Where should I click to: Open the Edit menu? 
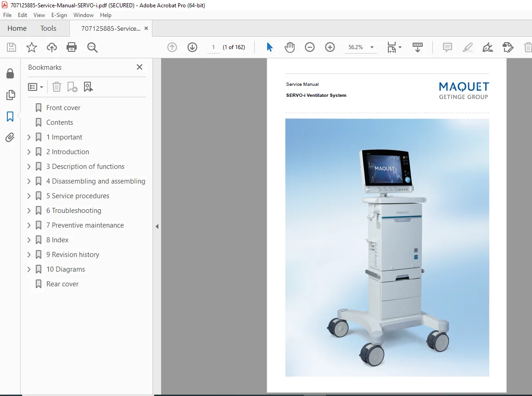coord(22,15)
